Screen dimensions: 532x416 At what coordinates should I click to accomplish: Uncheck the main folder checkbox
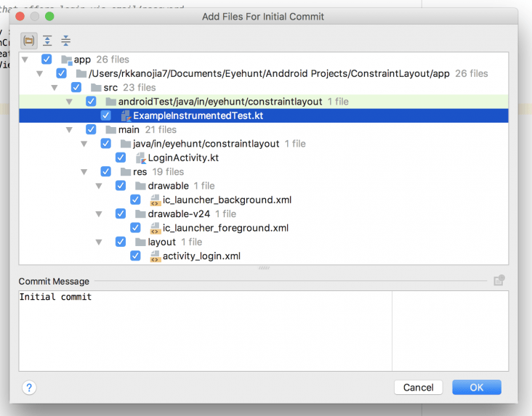(x=91, y=129)
